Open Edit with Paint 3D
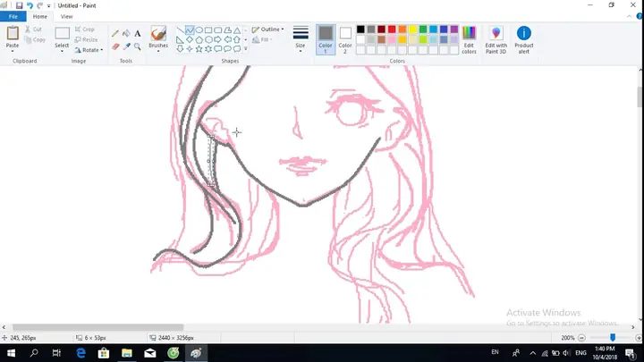The height and width of the screenshot is (362, 644). coord(496,39)
